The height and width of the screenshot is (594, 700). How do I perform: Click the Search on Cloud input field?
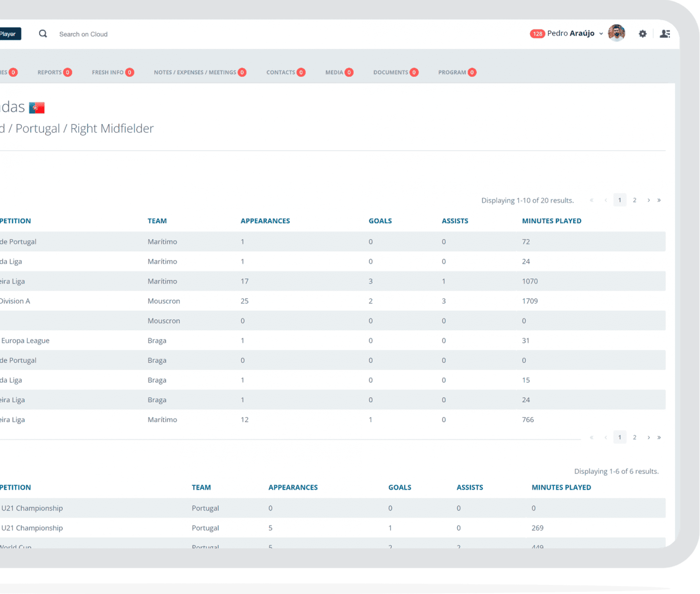click(83, 34)
